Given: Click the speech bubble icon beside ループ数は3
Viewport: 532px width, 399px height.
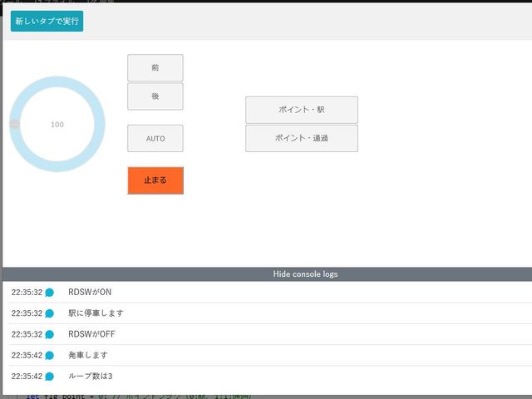Looking at the screenshot, I should pyautogui.click(x=50, y=377).
